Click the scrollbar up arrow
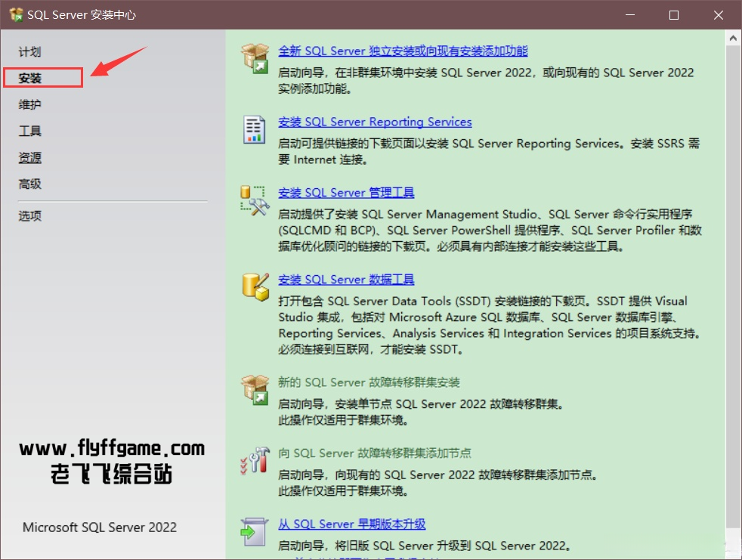Viewport: 742px width, 560px height. tap(733, 38)
